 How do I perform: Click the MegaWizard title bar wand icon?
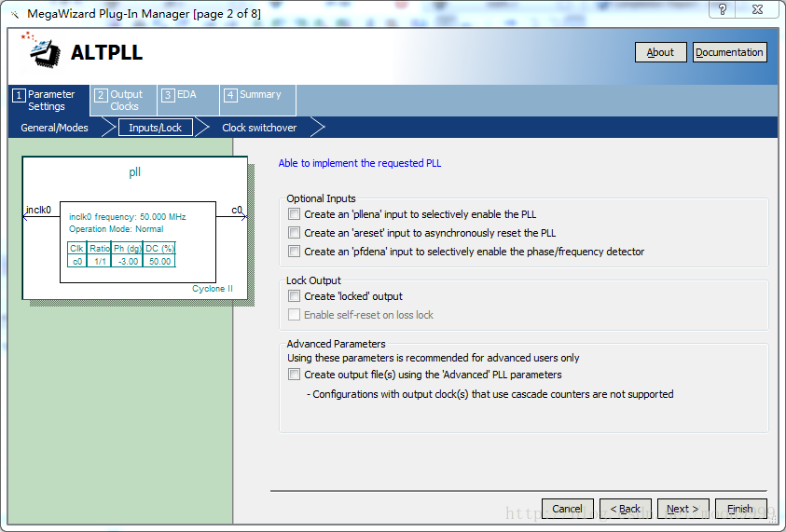point(15,14)
